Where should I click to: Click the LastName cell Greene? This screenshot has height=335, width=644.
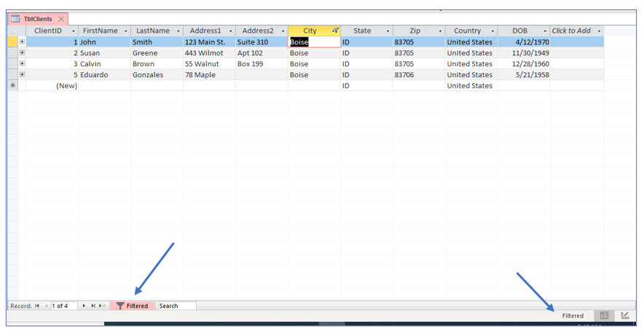tap(157, 53)
